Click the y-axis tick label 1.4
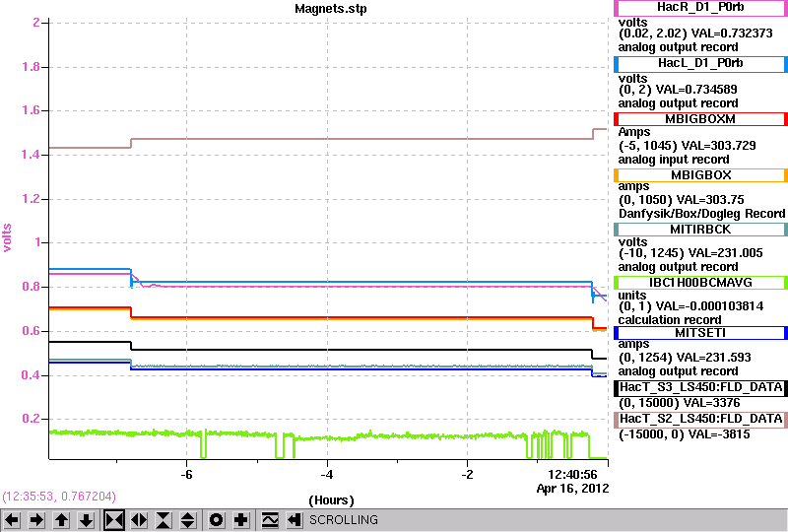The height and width of the screenshot is (532, 788). (32, 155)
